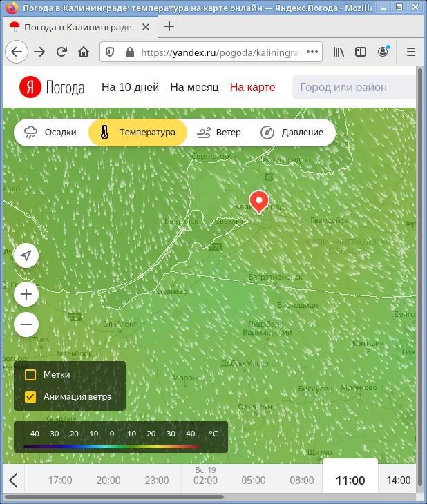The width and height of the screenshot is (427, 504).
Task: Open the На месяц forecast
Action: [194, 87]
